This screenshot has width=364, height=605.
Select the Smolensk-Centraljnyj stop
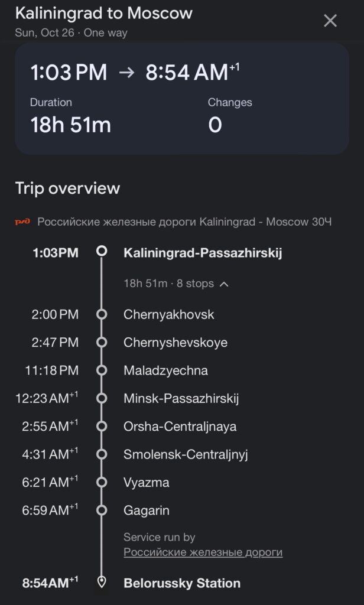[185, 454]
